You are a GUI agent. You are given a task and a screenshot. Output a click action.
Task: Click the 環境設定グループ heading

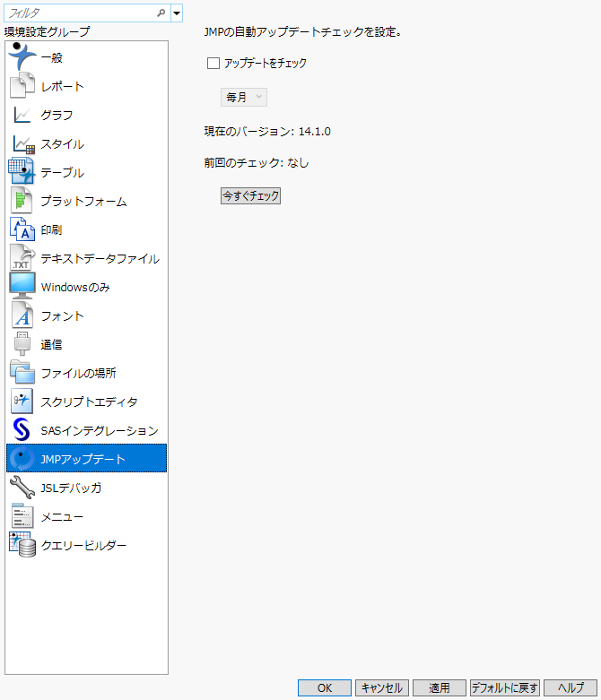[47, 31]
